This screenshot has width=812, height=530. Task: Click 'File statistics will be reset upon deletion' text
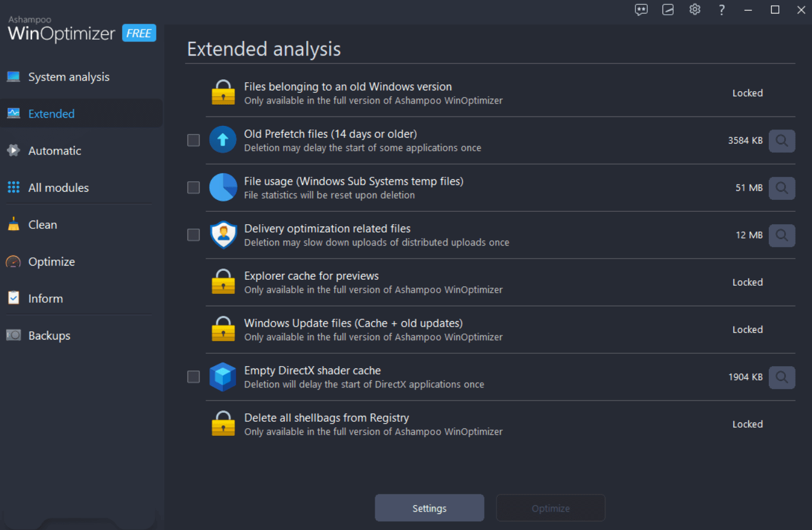[x=329, y=195]
